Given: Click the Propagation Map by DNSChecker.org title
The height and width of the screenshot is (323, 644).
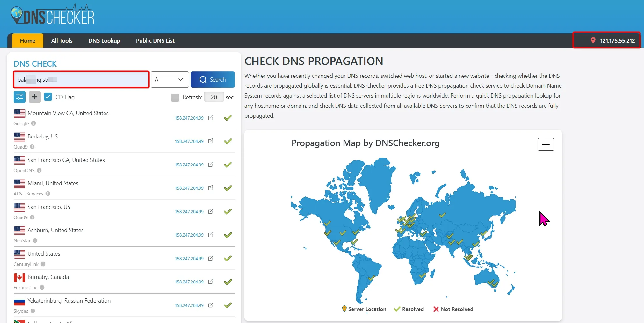Looking at the screenshot, I should (365, 143).
